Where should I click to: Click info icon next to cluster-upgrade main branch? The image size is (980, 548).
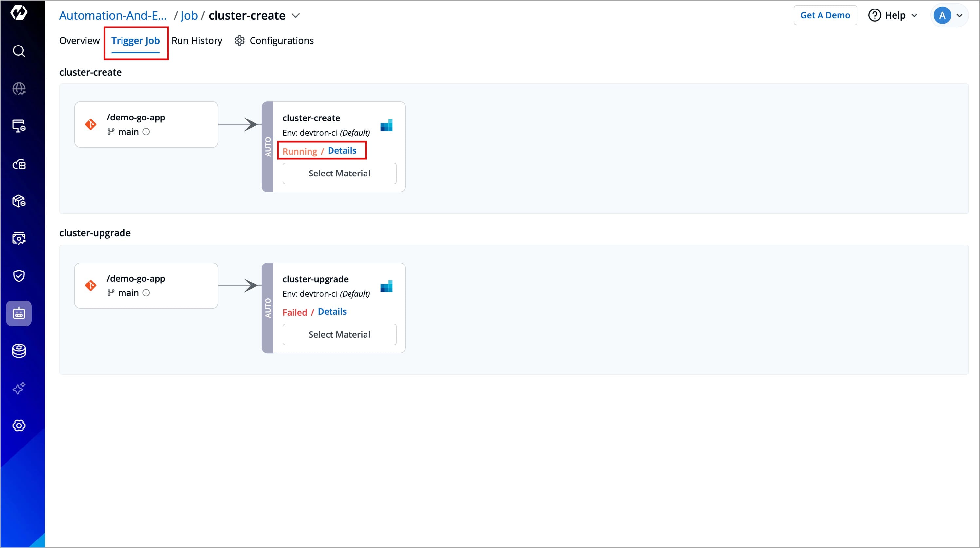[x=146, y=293]
